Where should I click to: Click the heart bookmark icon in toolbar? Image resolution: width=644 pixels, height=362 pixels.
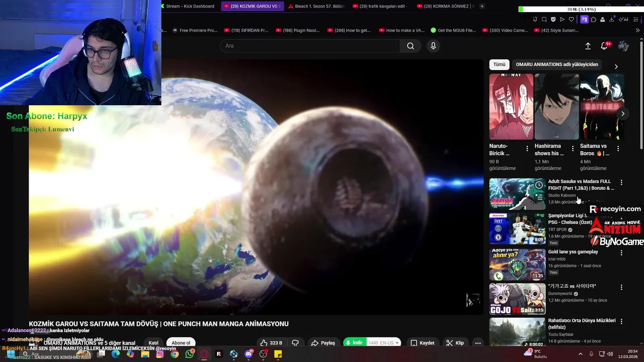(x=571, y=19)
